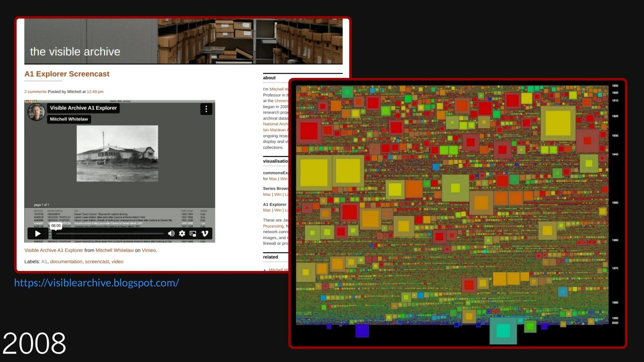644x362 pixels.
Task: Download commonsExplorer 'Win' link
Action: tap(284, 179)
